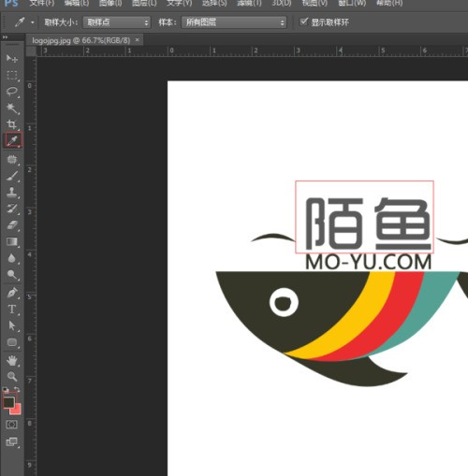
Task: Select the Pen tool
Action: point(12,293)
